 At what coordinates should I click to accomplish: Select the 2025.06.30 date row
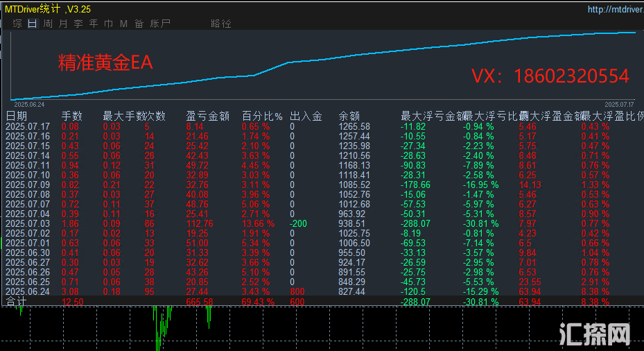click(x=28, y=252)
